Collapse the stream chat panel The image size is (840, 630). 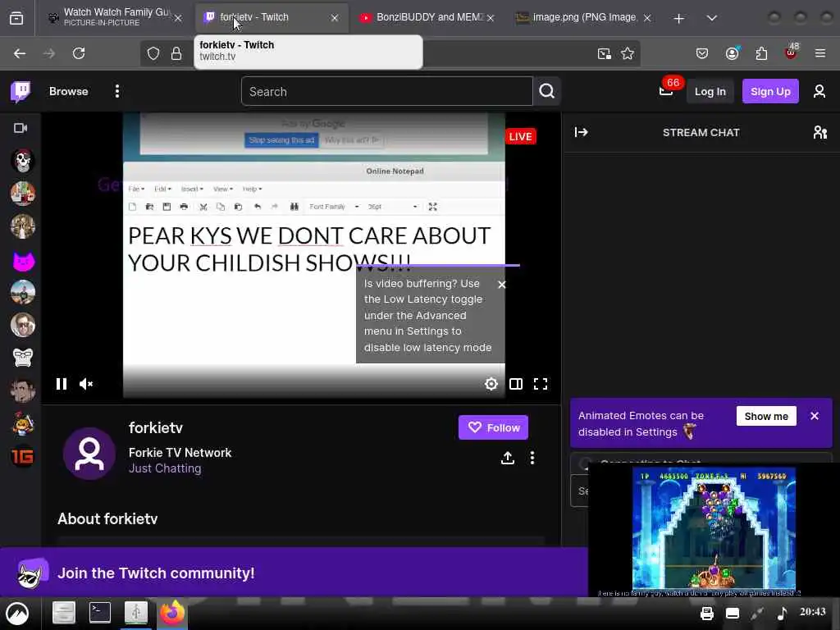click(582, 132)
